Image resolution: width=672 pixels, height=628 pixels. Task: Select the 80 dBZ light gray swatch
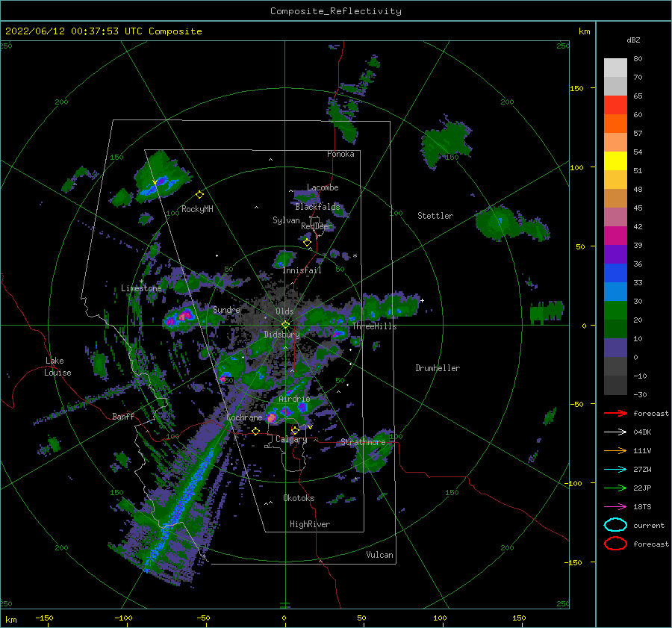(615, 67)
